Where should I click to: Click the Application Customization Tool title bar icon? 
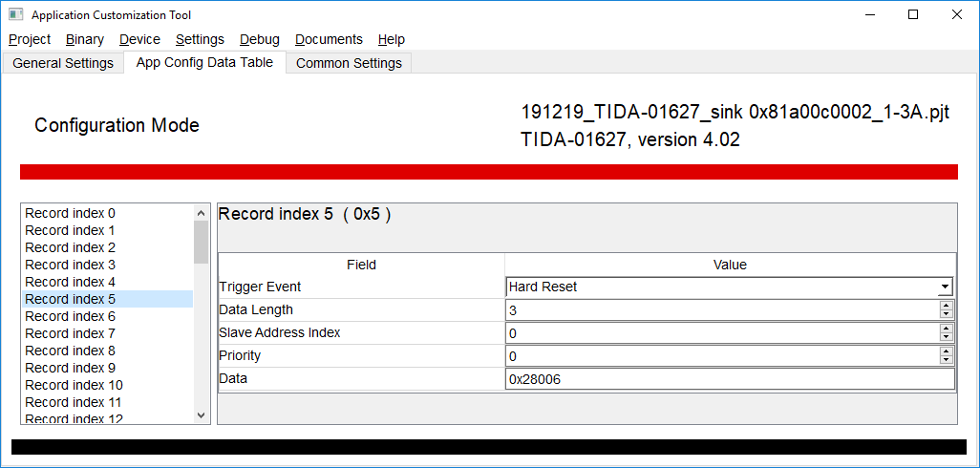click(15, 14)
